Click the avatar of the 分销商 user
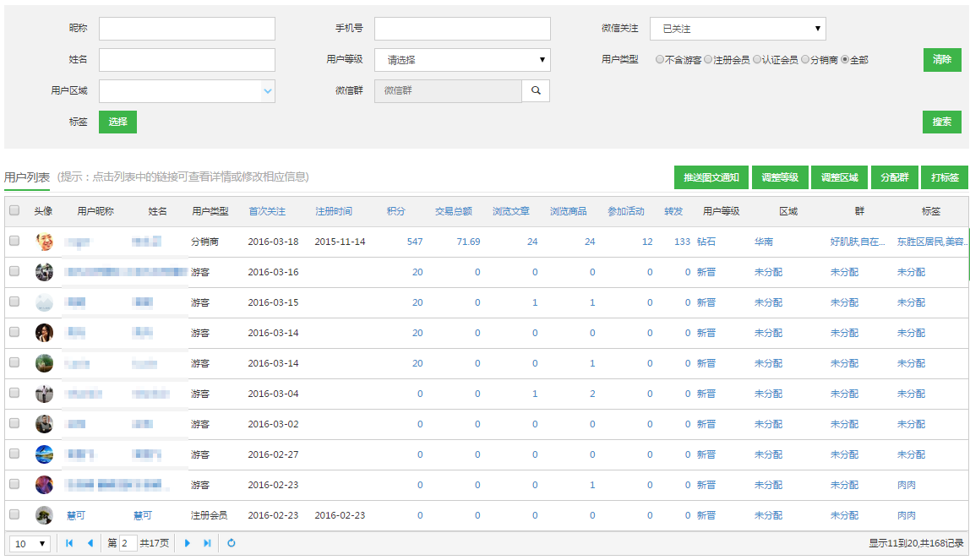 [44, 242]
